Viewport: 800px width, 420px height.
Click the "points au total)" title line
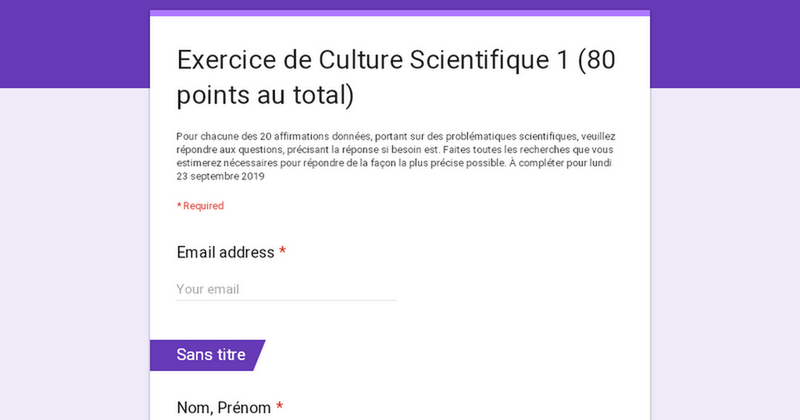point(265,95)
